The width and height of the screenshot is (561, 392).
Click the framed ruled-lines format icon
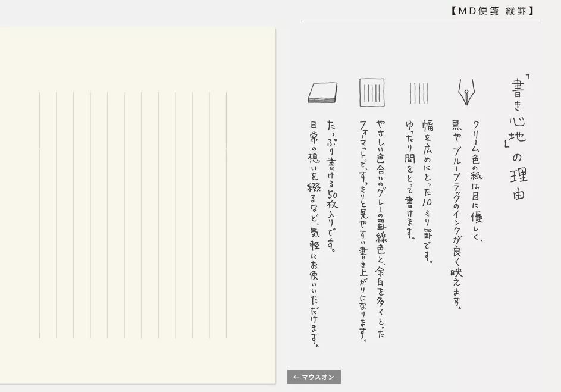tap(372, 93)
